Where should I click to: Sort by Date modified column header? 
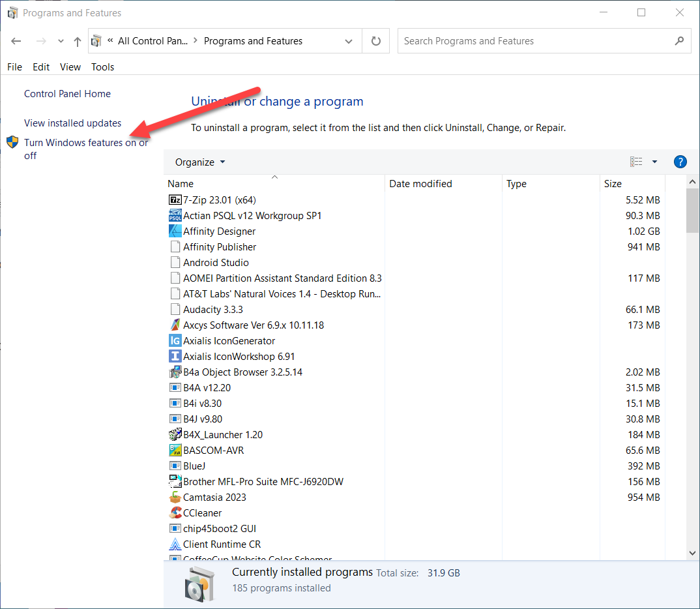pos(443,183)
